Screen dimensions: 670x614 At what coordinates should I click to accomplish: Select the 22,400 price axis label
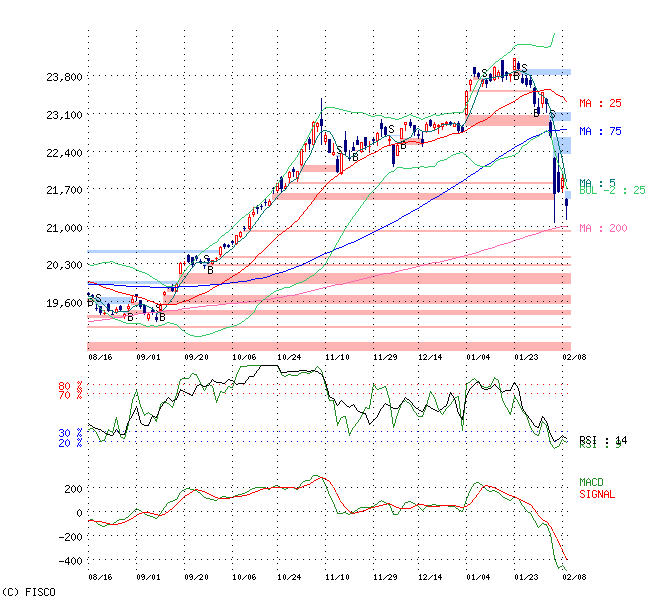point(65,153)
